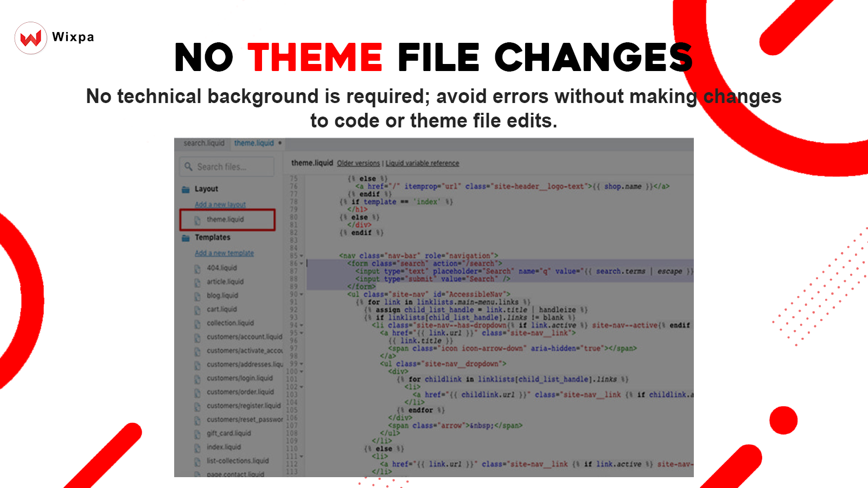Click file icon next to 404.liquid
Screen dimensions: 868x488
pos(197,268)
